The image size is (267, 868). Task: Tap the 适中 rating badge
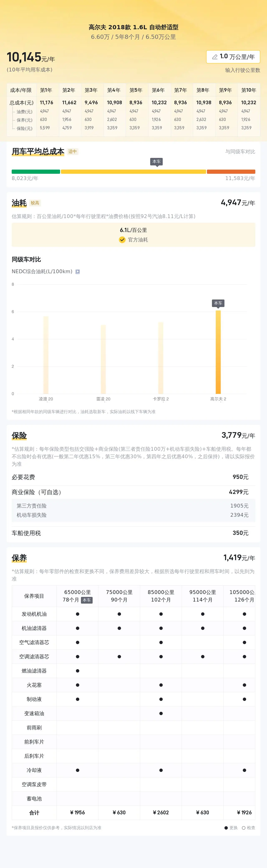pos(72,152)
